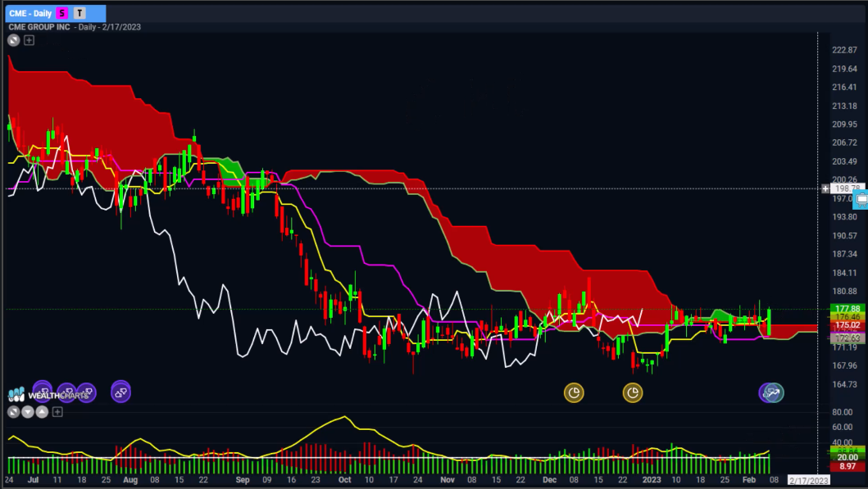Select the CME - Daily chart tab
Screen dimensions: 868x489
56,13
